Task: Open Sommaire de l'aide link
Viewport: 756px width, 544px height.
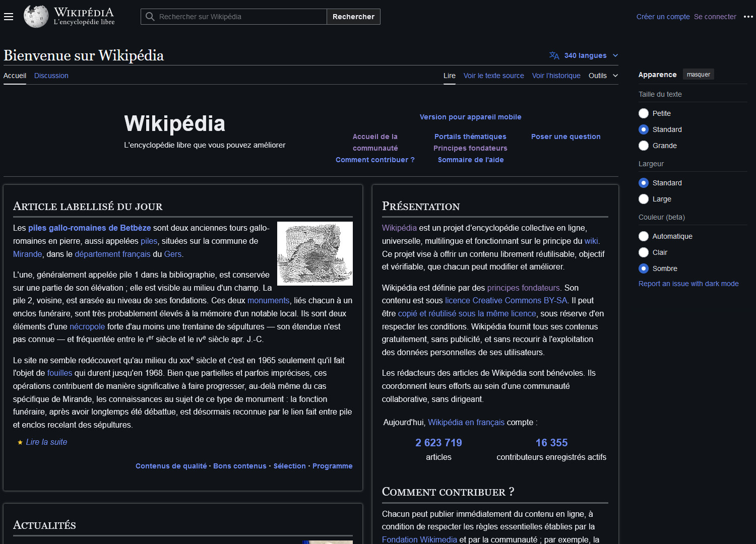Action: click(471, 160)
